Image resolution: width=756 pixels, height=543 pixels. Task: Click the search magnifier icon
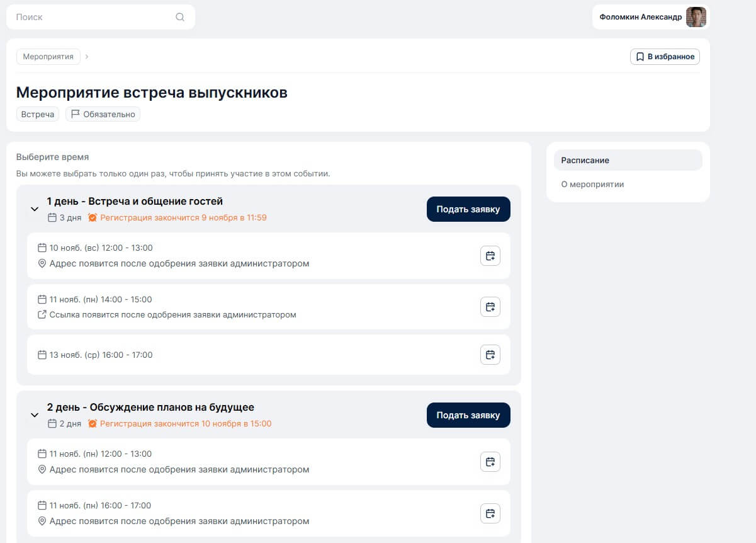pos(180,17)
